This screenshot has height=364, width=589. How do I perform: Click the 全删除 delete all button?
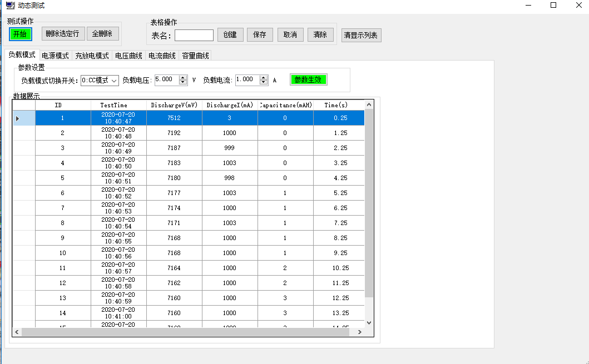pyautogui.click(x=102, y=34)
